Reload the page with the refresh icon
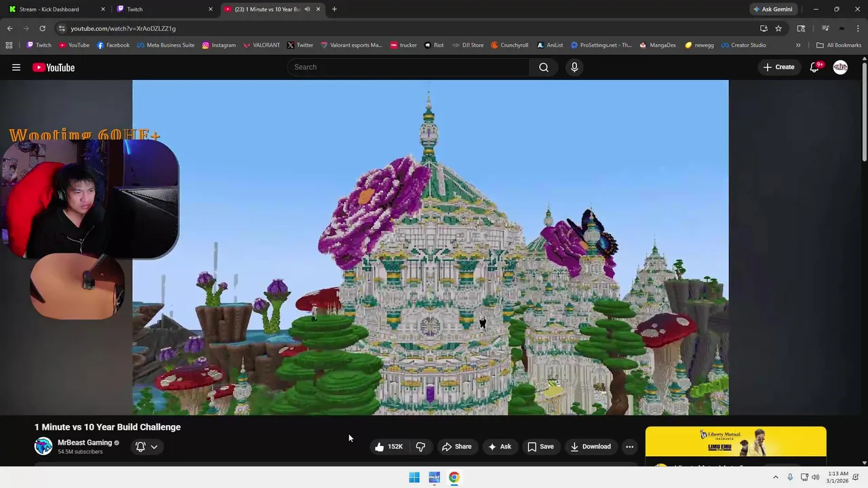The width and height of the screenshot is (868, 488). click(x=42, y=28)
